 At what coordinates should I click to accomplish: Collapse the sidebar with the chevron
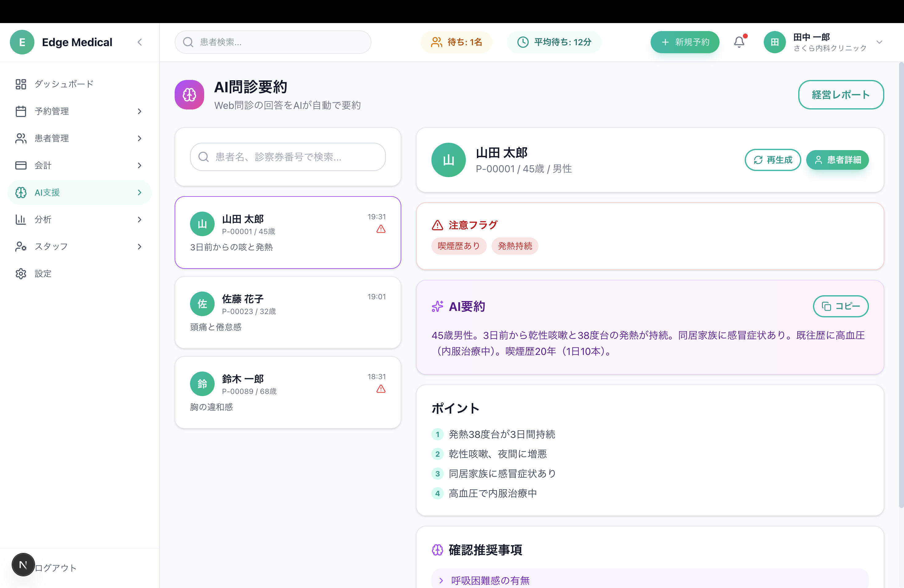pos(140,42)
